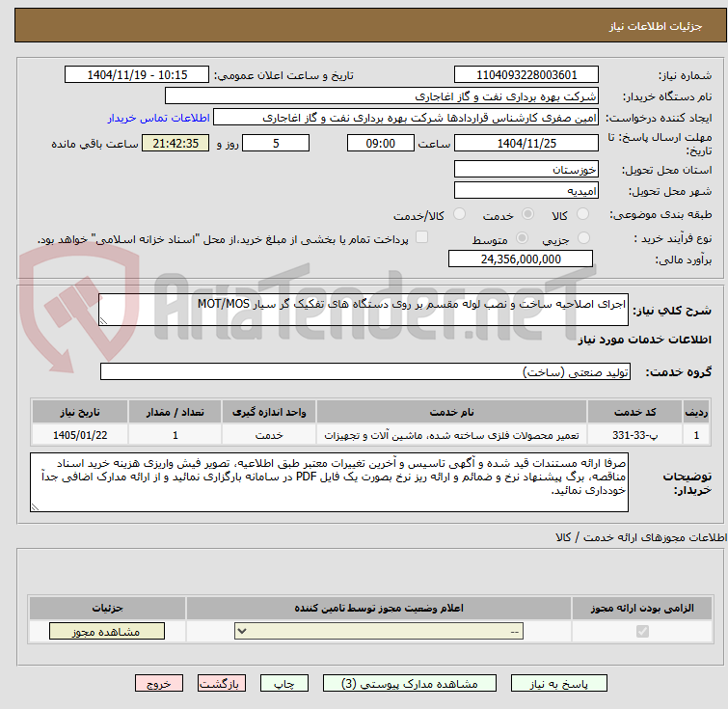Image resolution: width=728 pixels, height=709 pixels.
Task: Click the service code پ-33-331 cell
Action: [634, 435]
